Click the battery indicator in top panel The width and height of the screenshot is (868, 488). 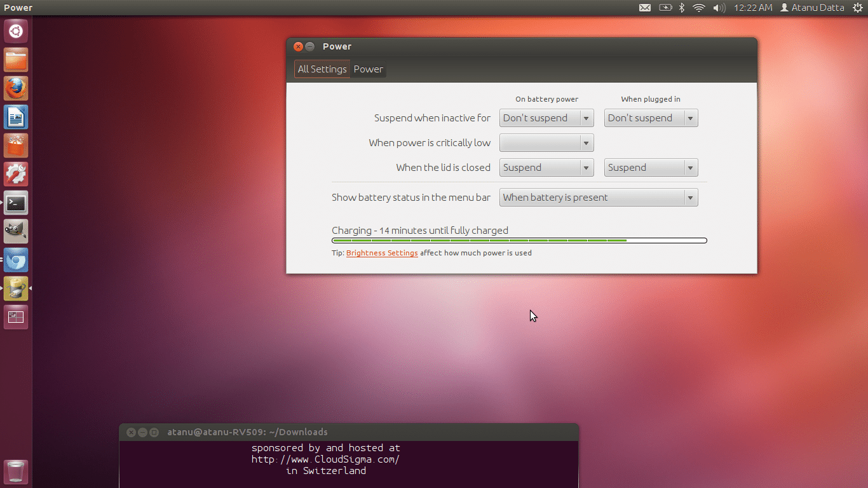665,8
